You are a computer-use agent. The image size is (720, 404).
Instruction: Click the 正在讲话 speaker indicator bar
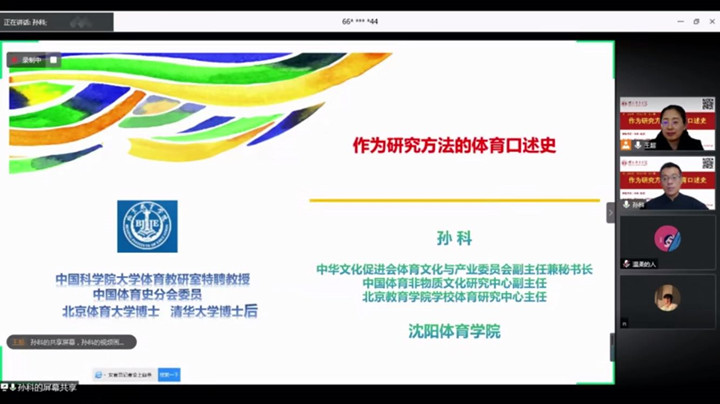(57, 21)
